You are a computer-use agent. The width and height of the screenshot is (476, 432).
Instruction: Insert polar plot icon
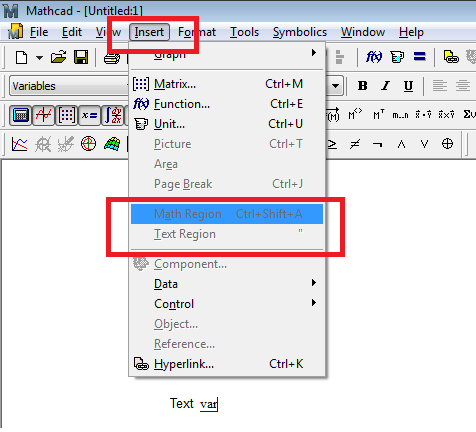88,144
